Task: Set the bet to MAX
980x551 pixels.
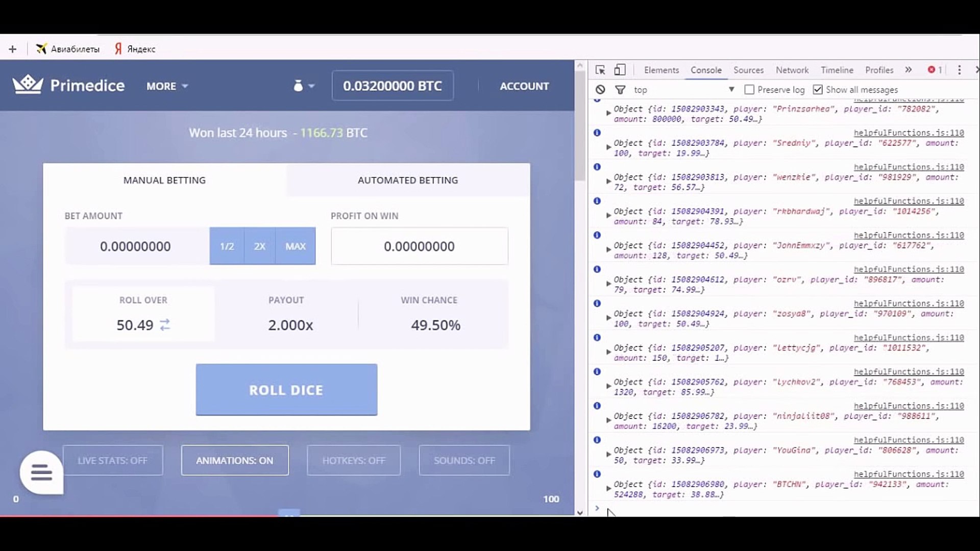Action: tap(296, 246)
